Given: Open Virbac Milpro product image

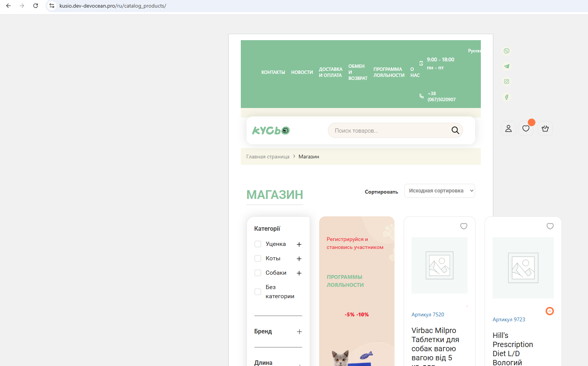Looking at the screenshot, I should [x=440, y=265].
